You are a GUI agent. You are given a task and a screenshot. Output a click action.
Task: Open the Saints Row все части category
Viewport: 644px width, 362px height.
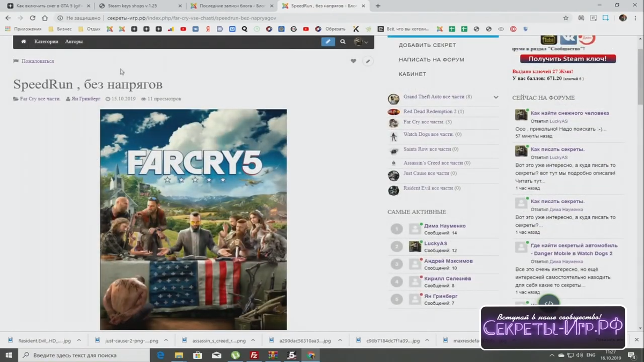point(431,149)
